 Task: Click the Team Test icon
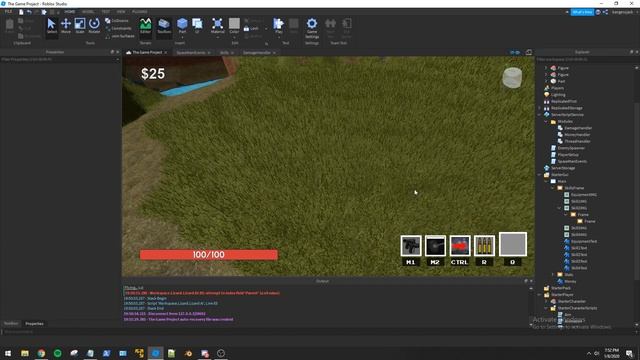point(330,26)
